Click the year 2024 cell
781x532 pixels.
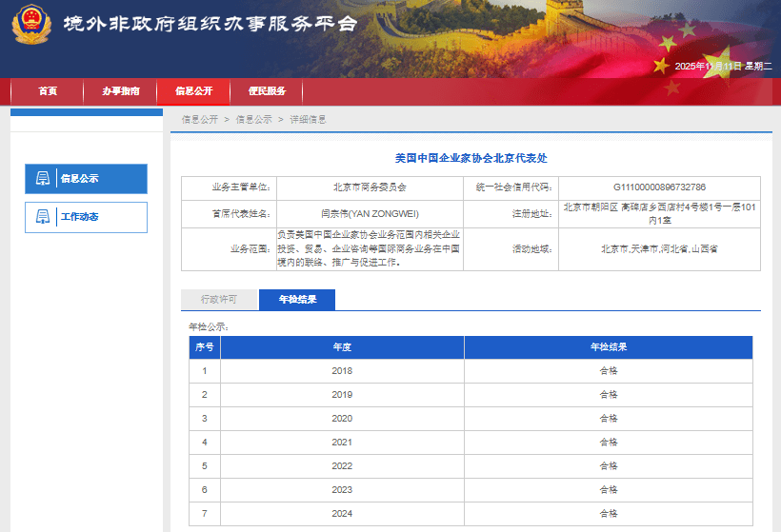pos(342,514)
